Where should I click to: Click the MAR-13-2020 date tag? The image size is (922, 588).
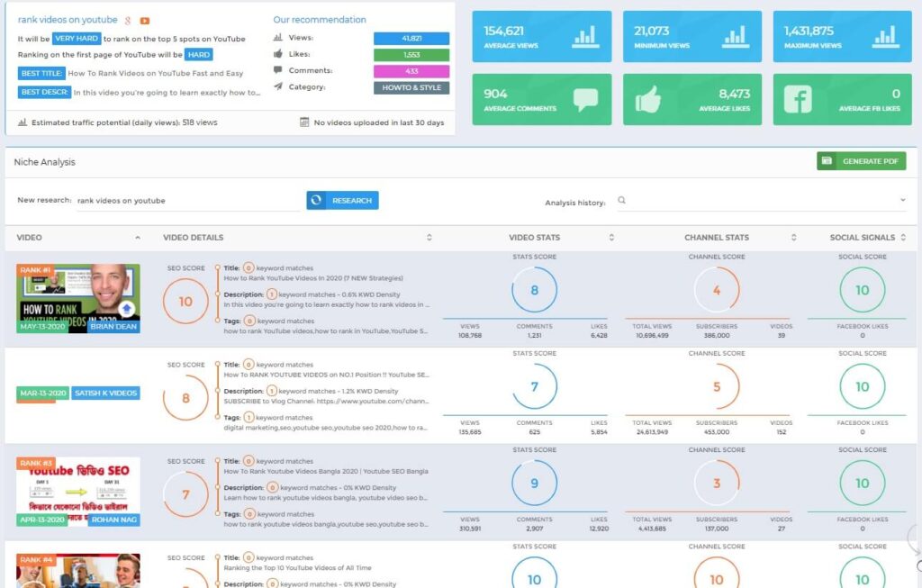click(43, 393)
